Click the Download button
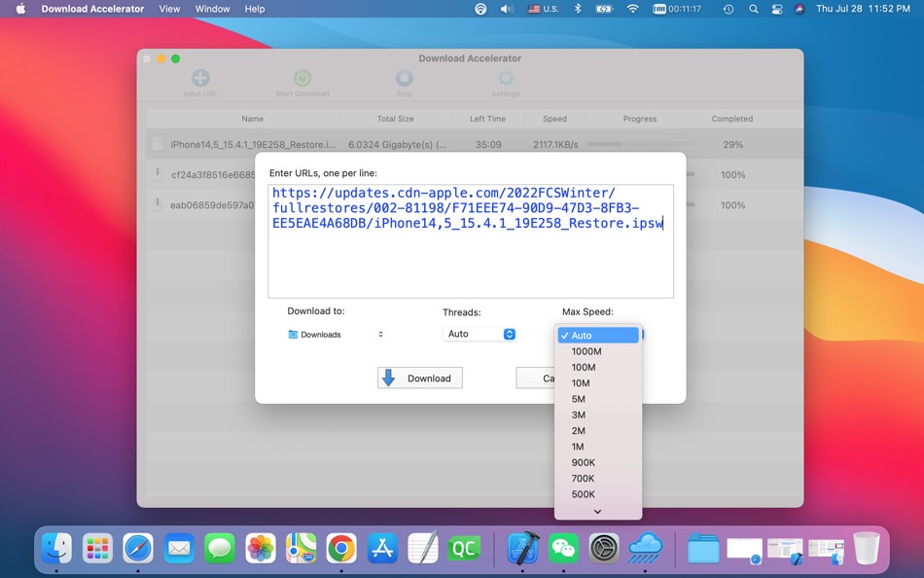Image resolution: width=924 pixels, height=578 pixels. coord(420,379)
